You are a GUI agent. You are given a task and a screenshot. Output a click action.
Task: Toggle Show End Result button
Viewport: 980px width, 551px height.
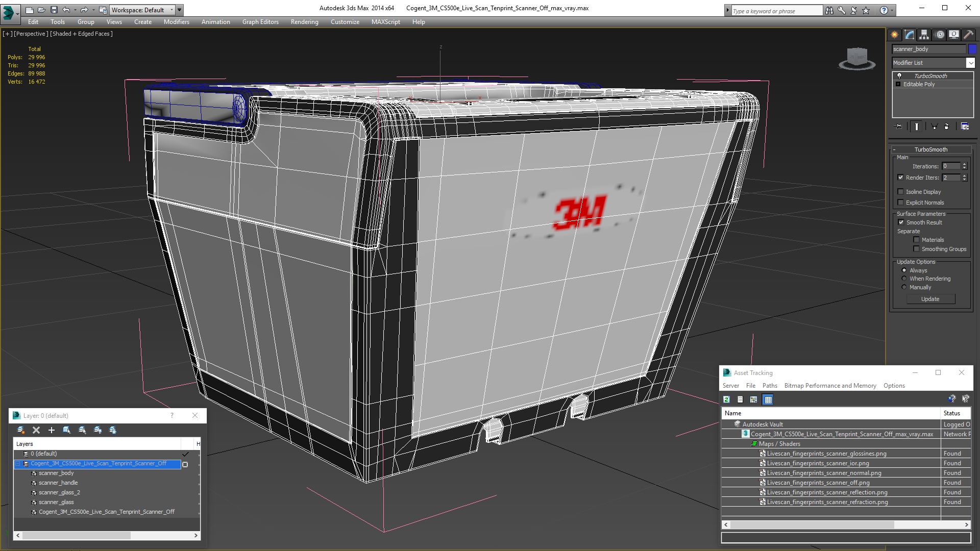click(x=917, y=127)
